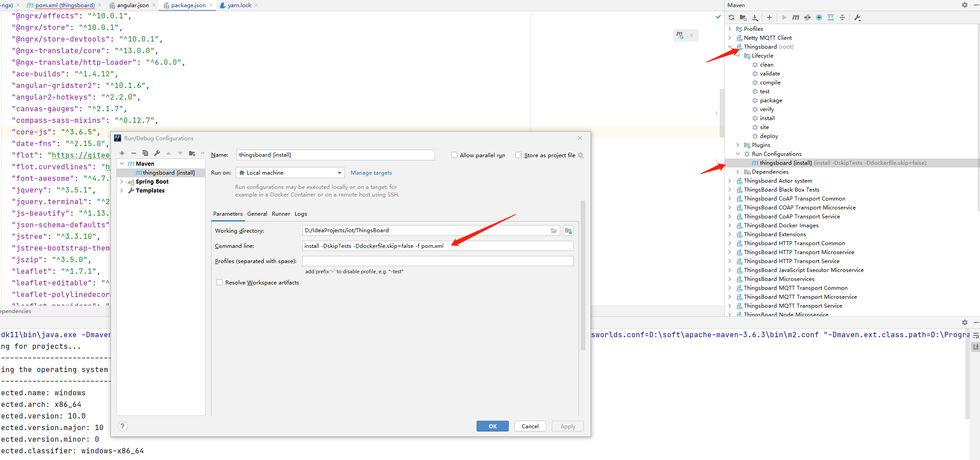Open angular.json editor tab
The width and height of the screenshot is (980, 460).
point(133,5)
